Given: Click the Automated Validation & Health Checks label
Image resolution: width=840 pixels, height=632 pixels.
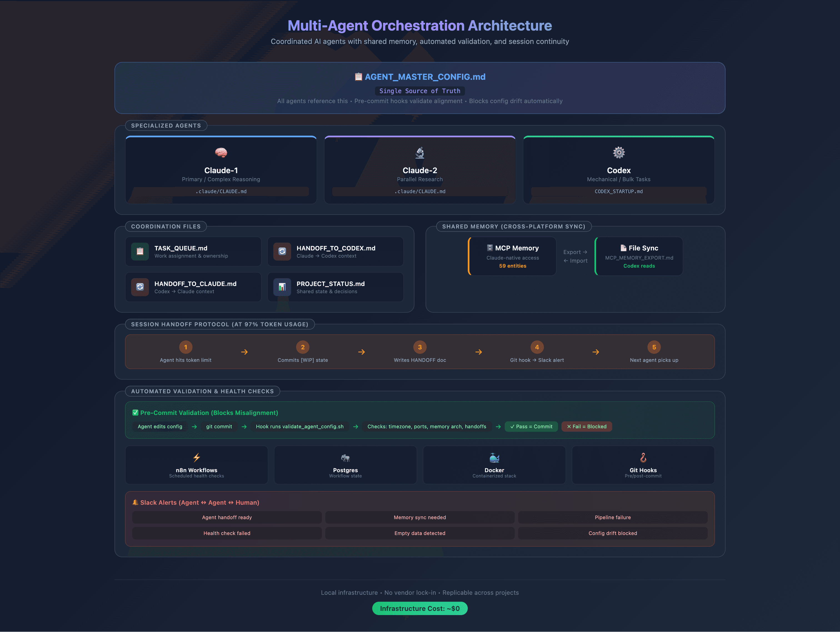Looking at the screenshot, I should click(x=202, y=391).
